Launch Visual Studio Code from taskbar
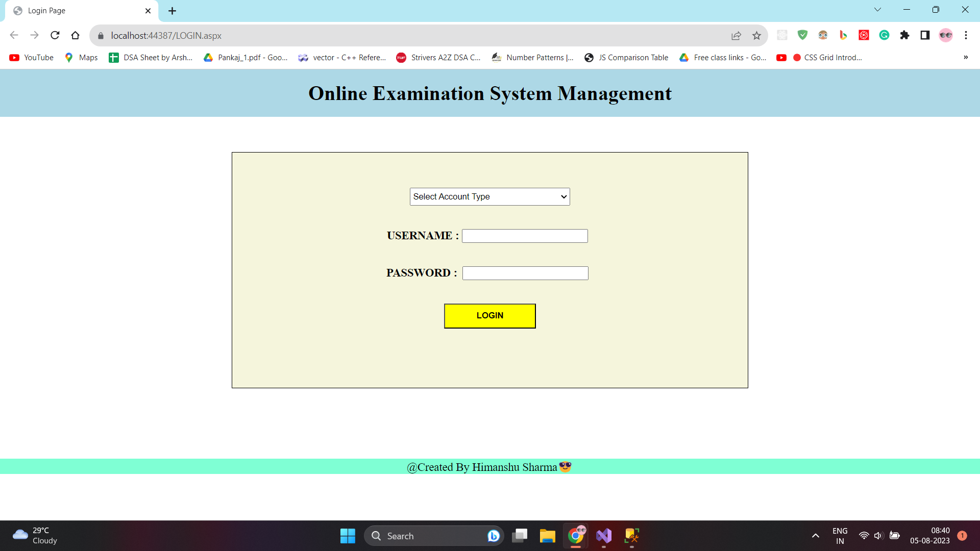980x551 pixels. [x=603, y=536]
